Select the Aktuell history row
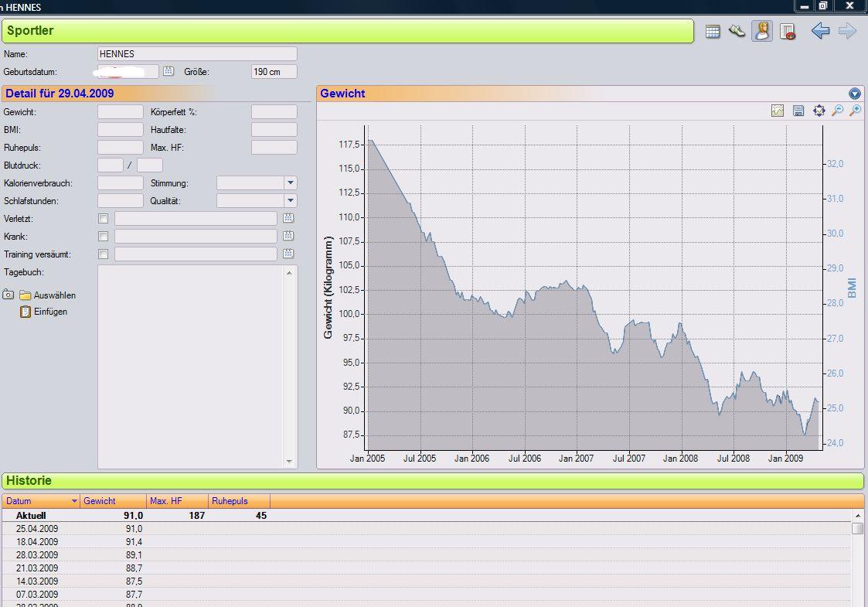 coord(426,516)
